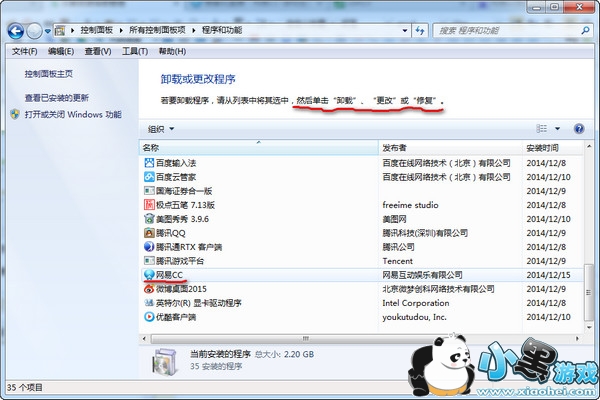Click the 极点五笔 7.13版 icon
The height and width of the screenshot is (400, 600).
pos(149,205)
